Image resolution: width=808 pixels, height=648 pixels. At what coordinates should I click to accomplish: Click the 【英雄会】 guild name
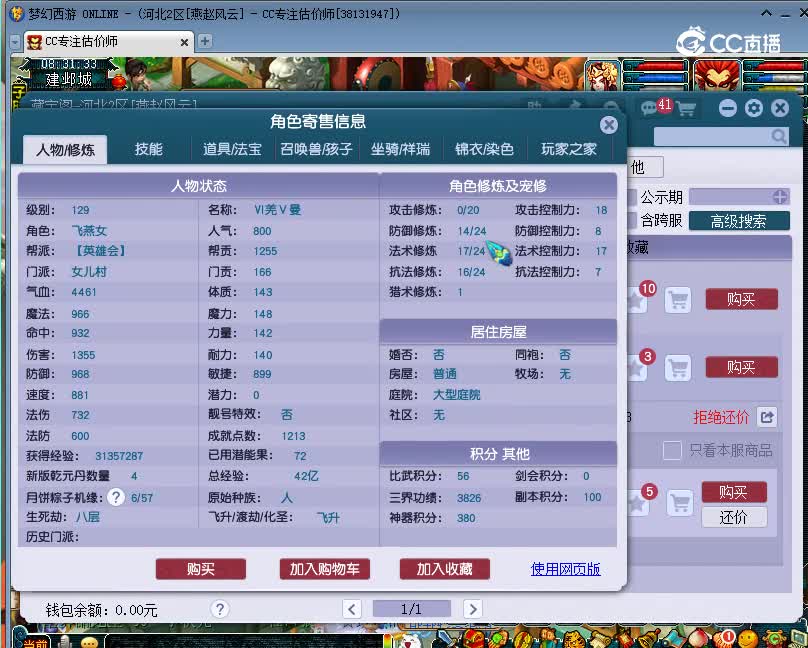[x=101, y=251]
